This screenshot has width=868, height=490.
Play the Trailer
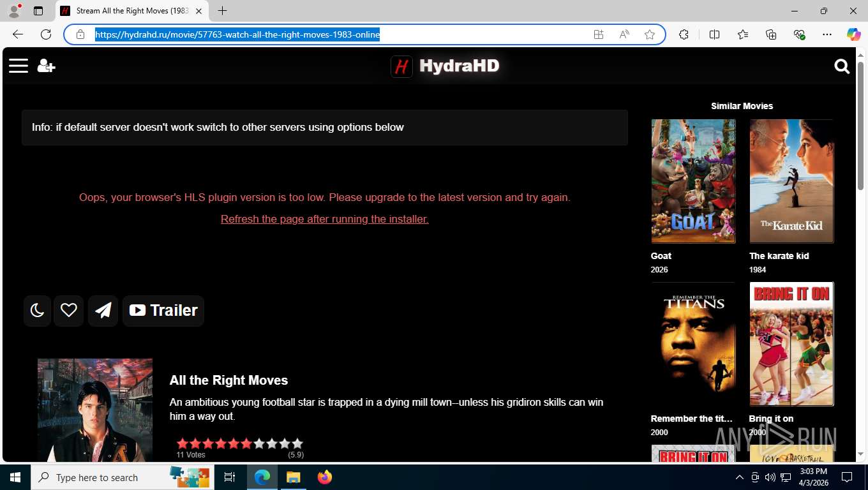(x=163, y=311)
